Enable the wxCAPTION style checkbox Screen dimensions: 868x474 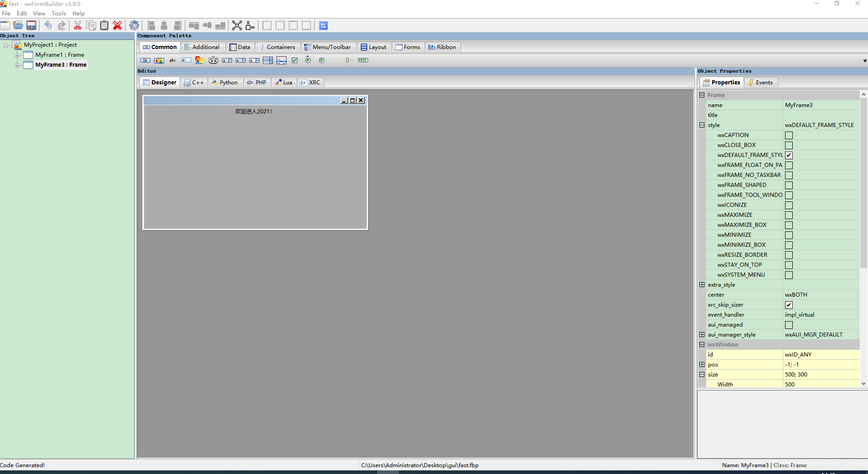tap(789, 135)
